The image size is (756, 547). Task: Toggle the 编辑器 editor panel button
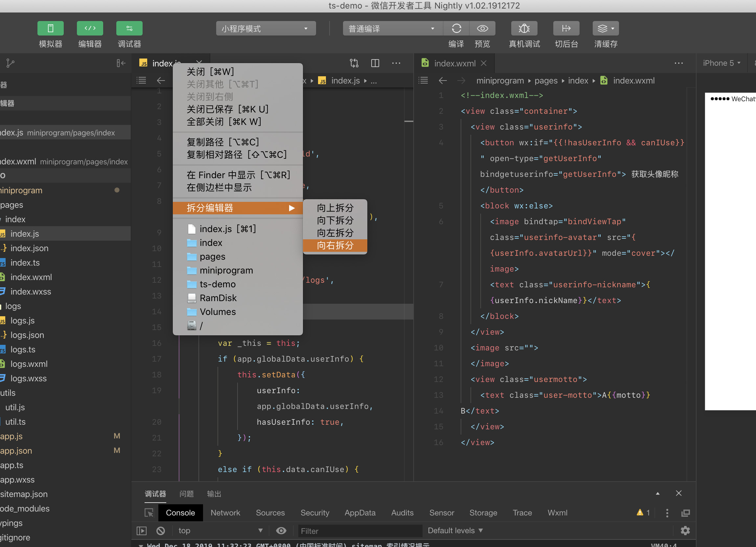pos(90,28)
